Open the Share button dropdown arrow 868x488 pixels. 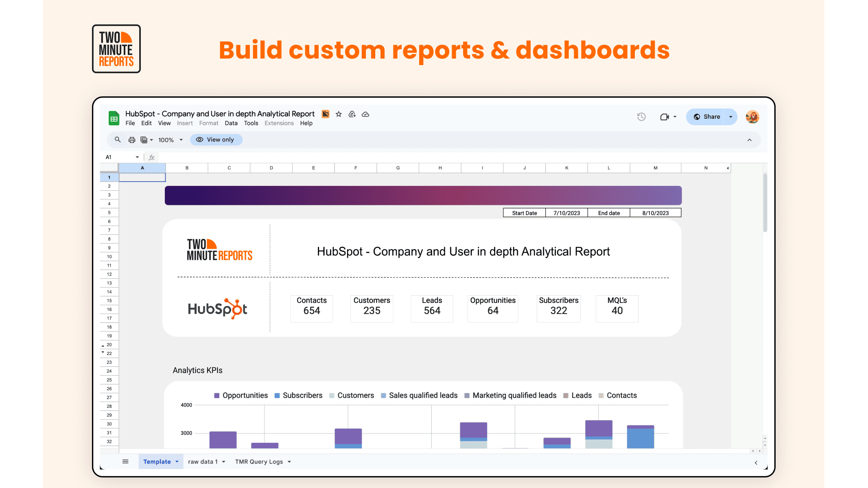click(731, 117)
